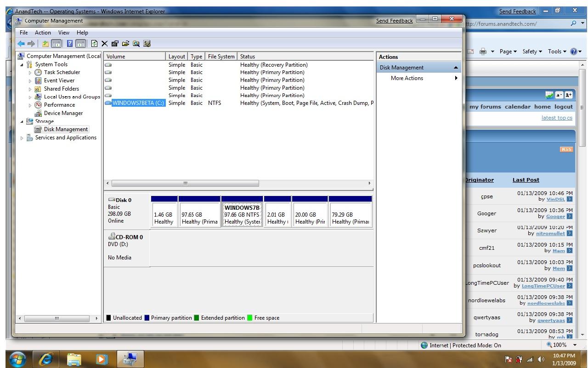Open the File menu
Viewport: 588px width, 368px height.
click(24, 33)
